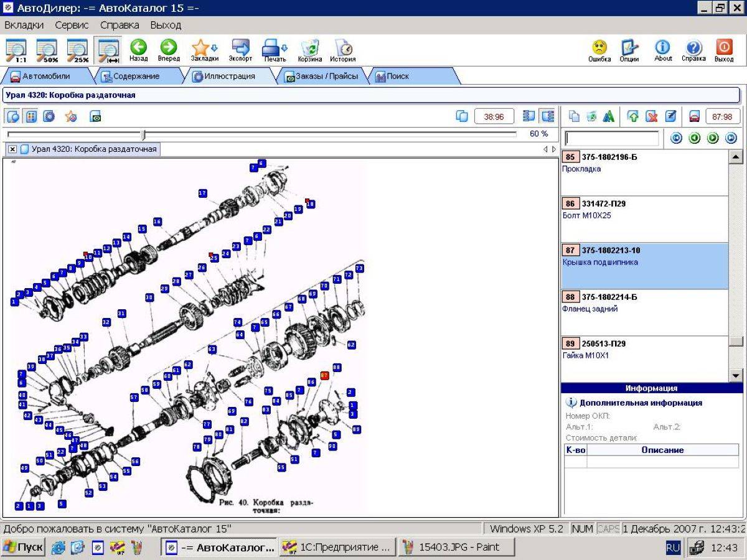Select part 86 Болт М10Х25
This screenshot has height=560, width=747.
pos(644,219)
